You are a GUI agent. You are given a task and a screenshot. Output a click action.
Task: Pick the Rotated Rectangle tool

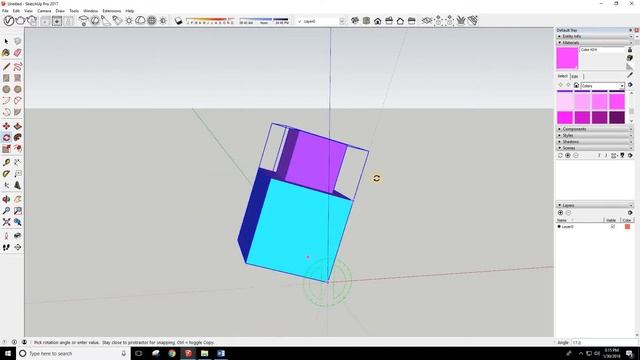tap(18, 78)
